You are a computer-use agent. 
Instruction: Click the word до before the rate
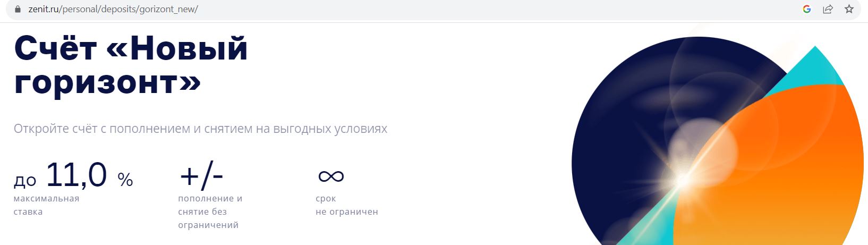[25, 181]
